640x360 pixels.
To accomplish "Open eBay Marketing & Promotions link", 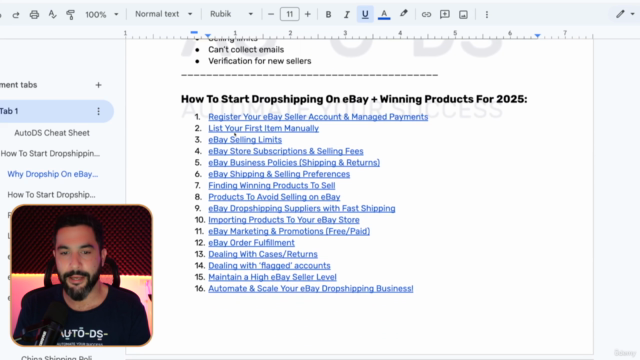I will [289, 231].
